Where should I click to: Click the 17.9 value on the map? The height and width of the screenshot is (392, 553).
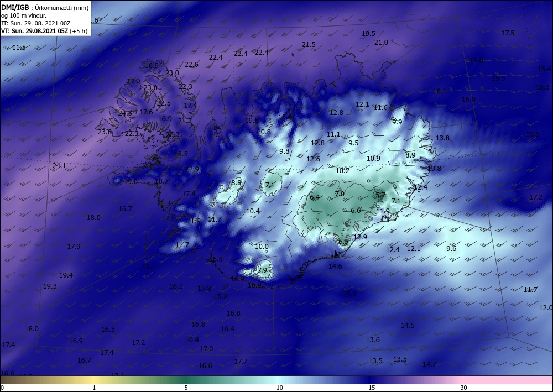(x=74, y=247)
